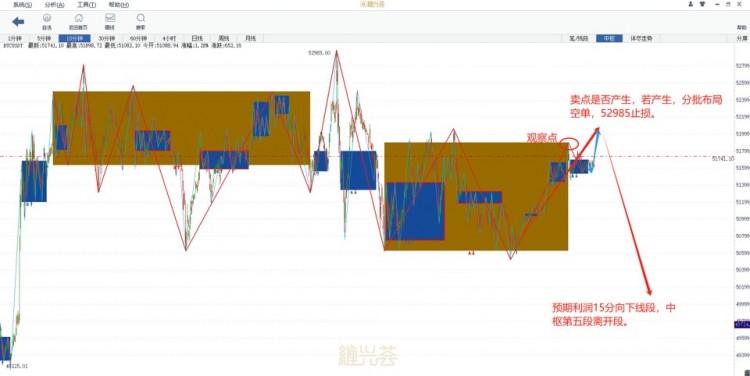This screenshot has width=750, height=376.
Task: Switch chart to 4小时 period
Action: click(169, 38)
